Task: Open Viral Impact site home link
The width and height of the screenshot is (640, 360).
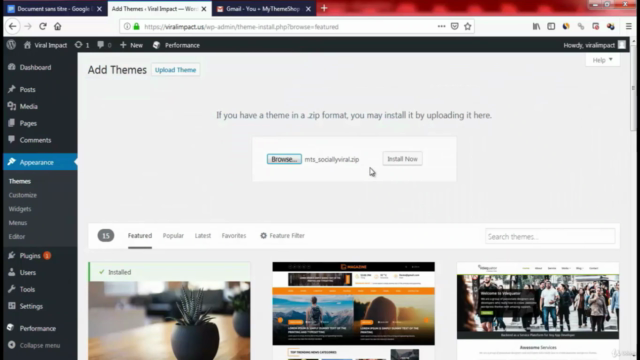Action: pos(45,45)
